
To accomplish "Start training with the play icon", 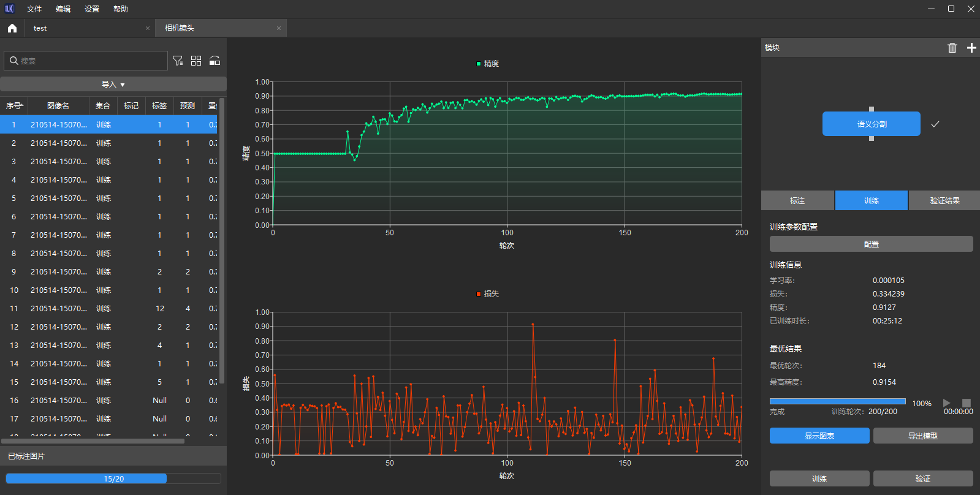I will (x=947, y=403).
